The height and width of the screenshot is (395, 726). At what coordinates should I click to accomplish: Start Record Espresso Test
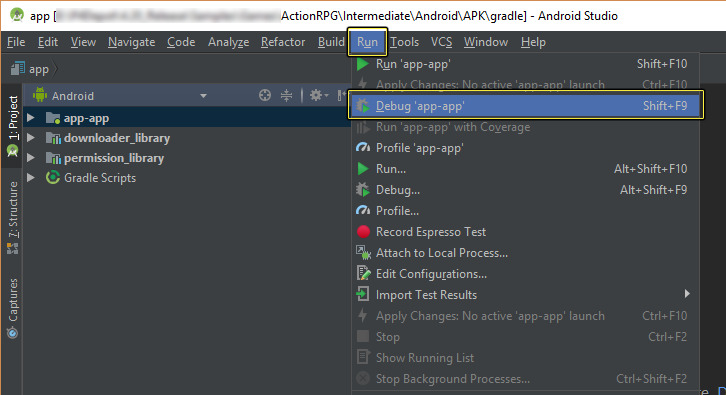click(525, 232)
